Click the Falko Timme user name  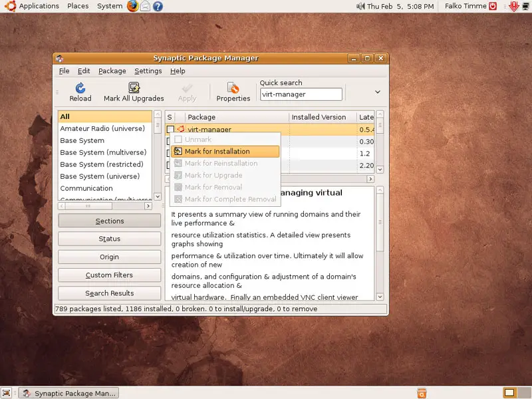[465, 6]
